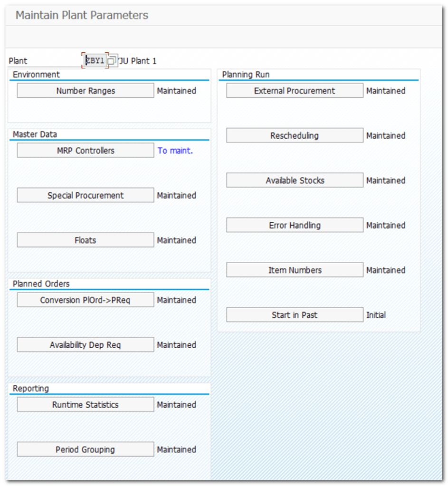This screenshot has width=448, height=486.
Task: Open Special Procurement maintenance
Action: tap(86, 195)
